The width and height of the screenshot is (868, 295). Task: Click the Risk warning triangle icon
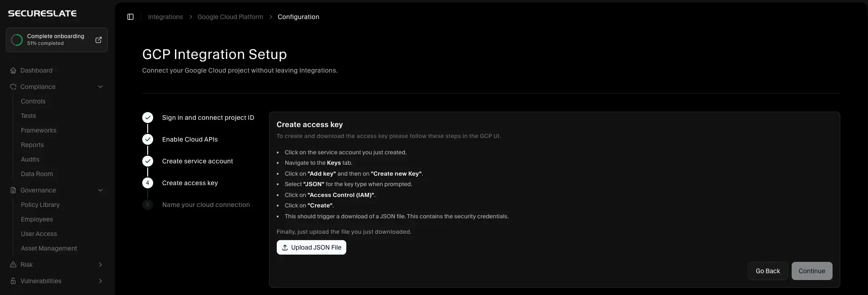pos(13,265)
